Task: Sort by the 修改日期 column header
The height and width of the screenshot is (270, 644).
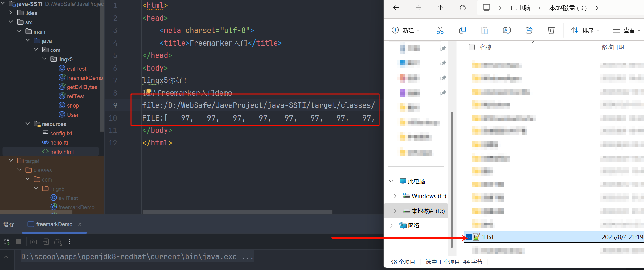Action: tap(613, 47)
